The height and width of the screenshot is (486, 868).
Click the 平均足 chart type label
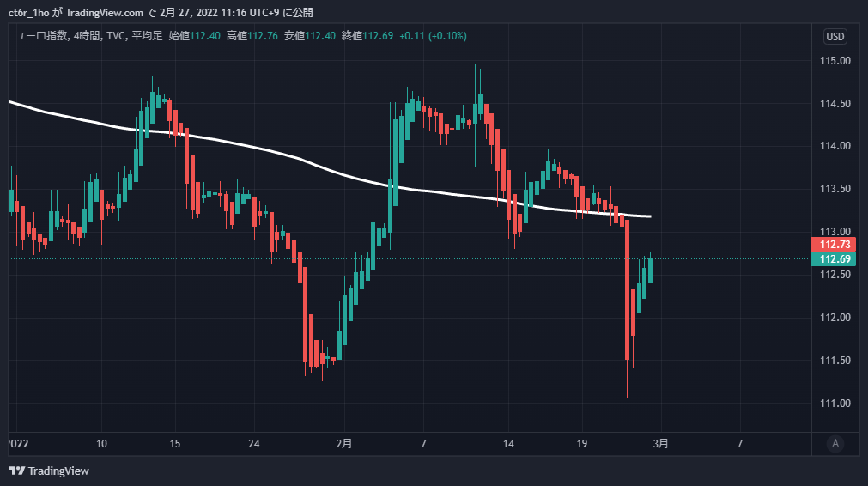pos(148,36)
